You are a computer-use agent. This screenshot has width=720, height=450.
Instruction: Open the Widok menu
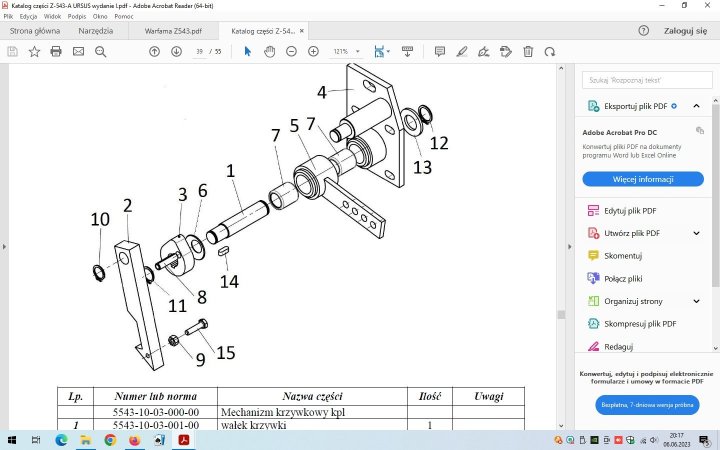51,17
